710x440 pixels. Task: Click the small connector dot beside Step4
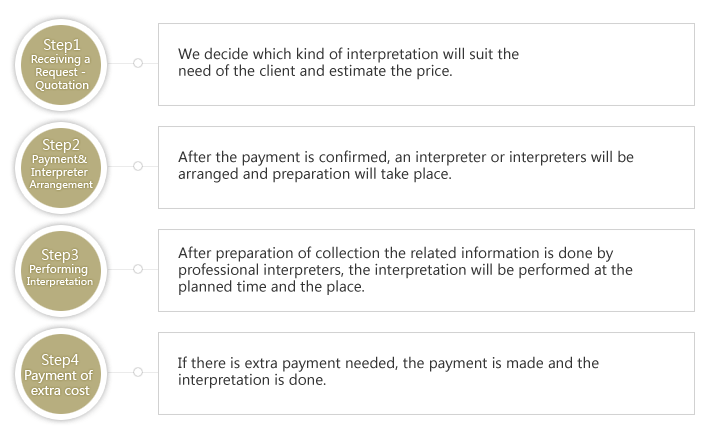click(138, 372)
